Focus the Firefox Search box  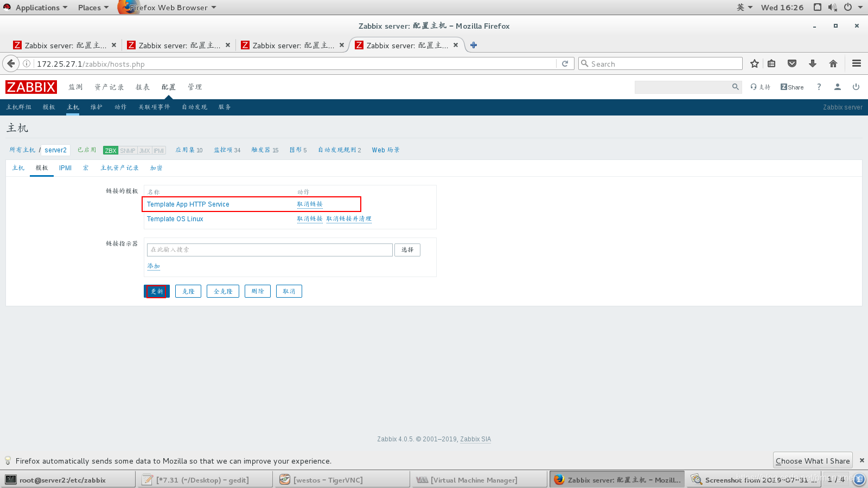[x=660, y=63]
